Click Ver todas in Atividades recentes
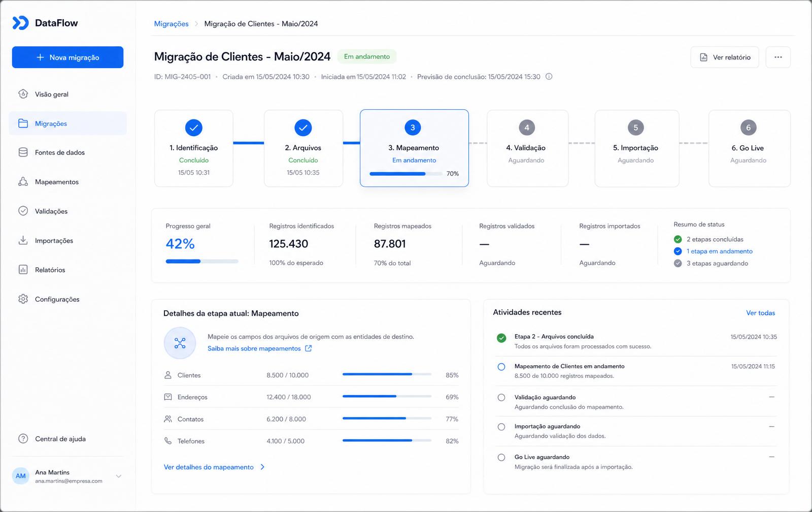This screenshot has width=812, height=512. coord(760,313)
